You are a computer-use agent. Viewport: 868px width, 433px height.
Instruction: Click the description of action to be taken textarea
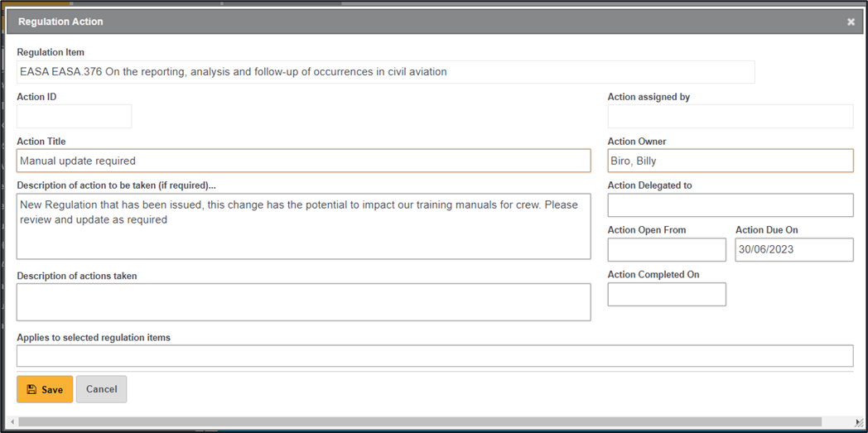tap(303, 226)
